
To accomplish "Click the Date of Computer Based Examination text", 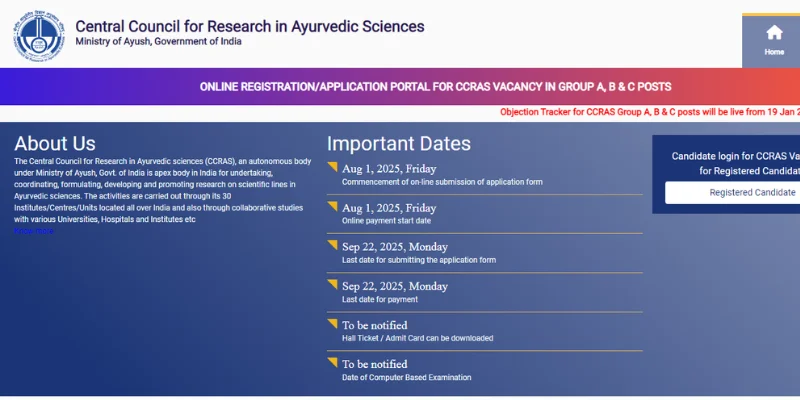I will pyautogui.click(x=406, y=377).
